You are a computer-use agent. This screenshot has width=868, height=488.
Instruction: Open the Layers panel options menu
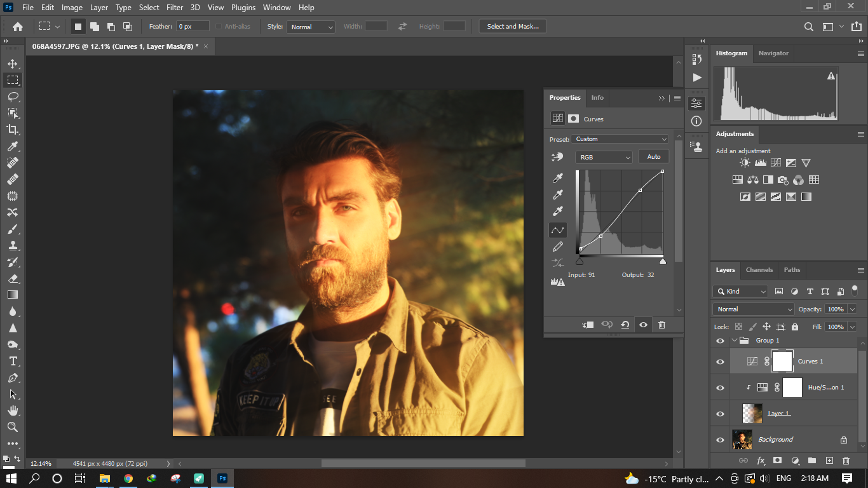click(861, 270)
